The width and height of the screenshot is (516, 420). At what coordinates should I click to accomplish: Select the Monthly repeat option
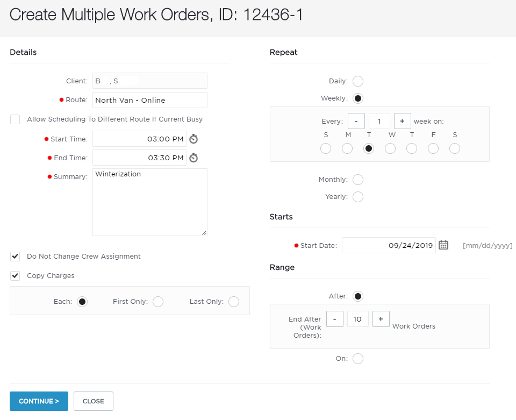click(x=358, y=180)
